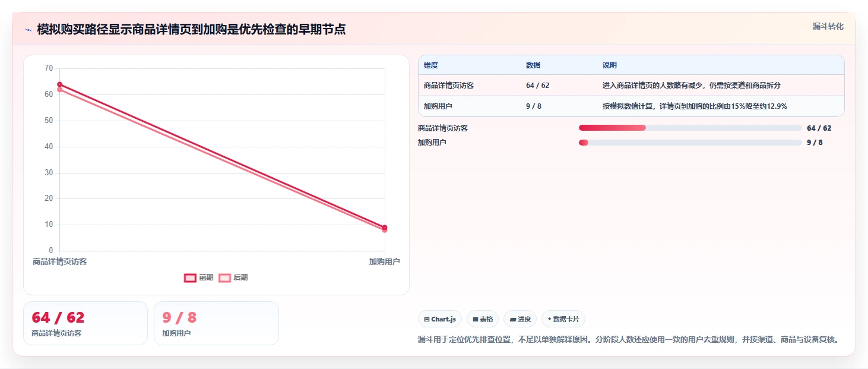
Task: Click the 商品详情页访客 progress bar
Action: click(x=690, y=128)
